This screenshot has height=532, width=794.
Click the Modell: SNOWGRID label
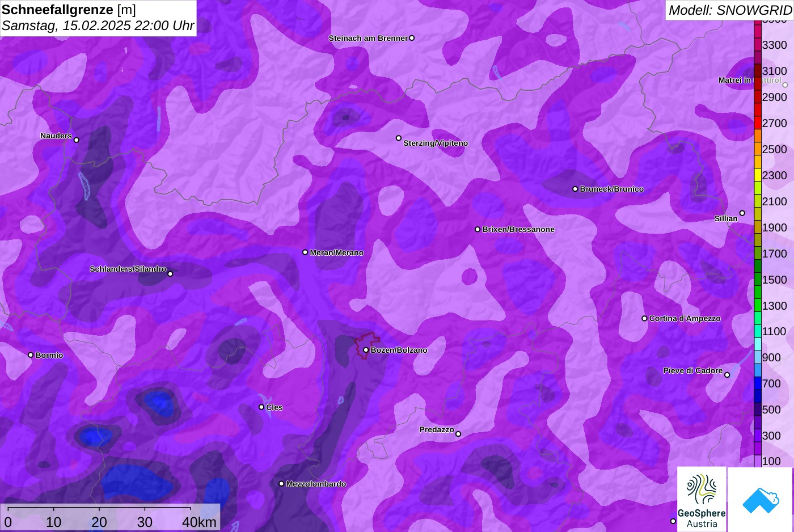point(730,10)
